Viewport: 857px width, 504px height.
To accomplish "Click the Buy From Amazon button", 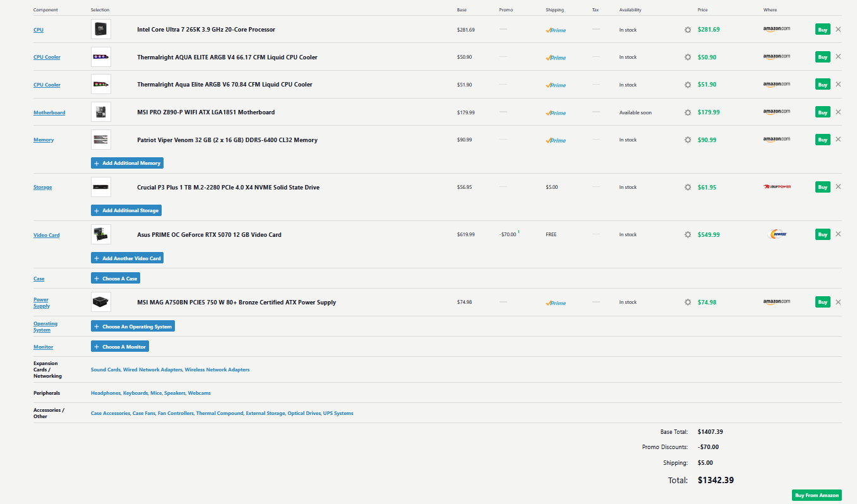I will pyautogui.click(x=817, y=495).
